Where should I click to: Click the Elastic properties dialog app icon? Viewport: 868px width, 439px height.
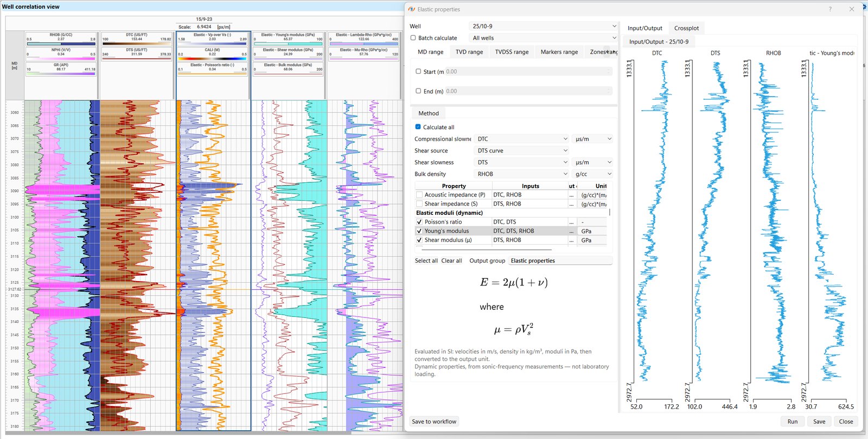click(412, 9)
